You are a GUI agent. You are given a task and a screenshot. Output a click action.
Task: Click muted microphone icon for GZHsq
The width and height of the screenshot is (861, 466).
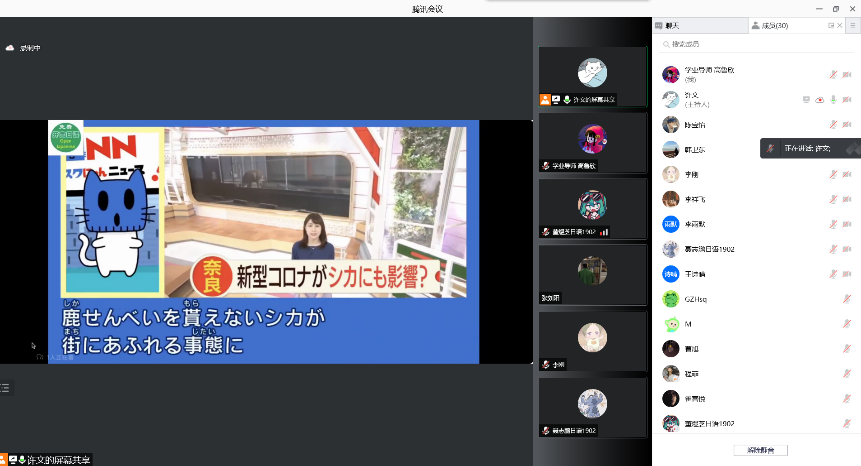(x=847, y=299)
